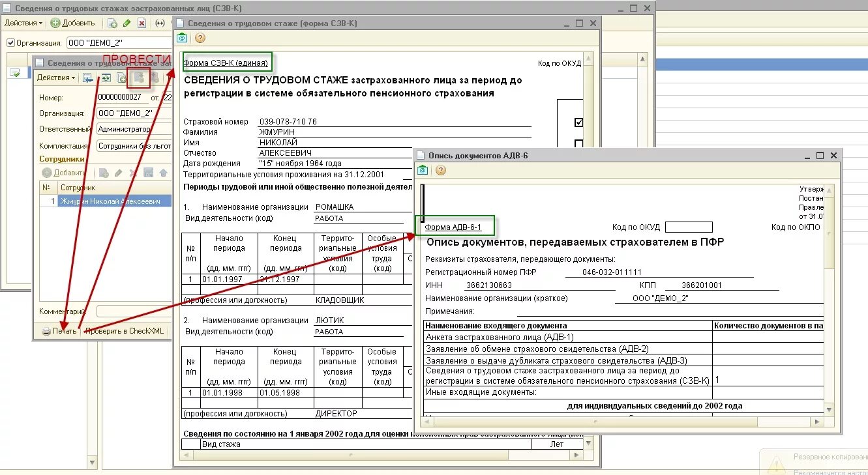Click Печать button at form bottom
Screen dimensions: 868x475
(x=59, y=331)
